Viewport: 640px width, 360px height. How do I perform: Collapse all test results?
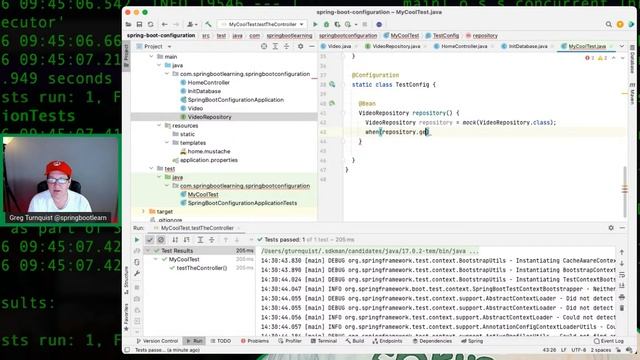click(x=211, y=240)
